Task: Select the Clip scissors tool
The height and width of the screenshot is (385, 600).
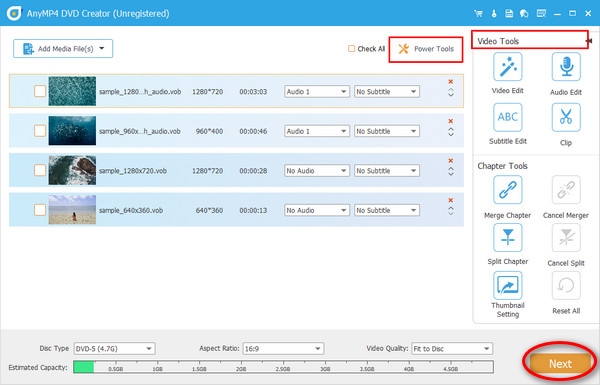Action: coord(566,117)
